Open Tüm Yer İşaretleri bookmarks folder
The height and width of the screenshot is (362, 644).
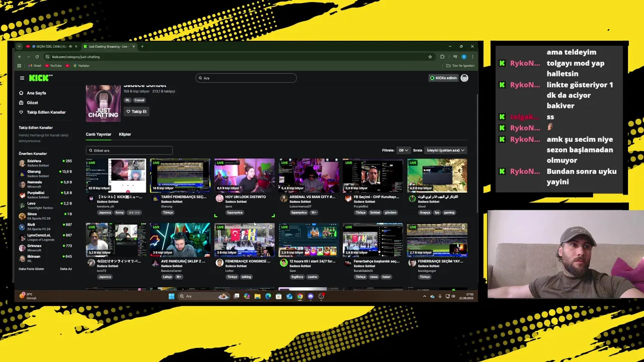tap(460, 65)
